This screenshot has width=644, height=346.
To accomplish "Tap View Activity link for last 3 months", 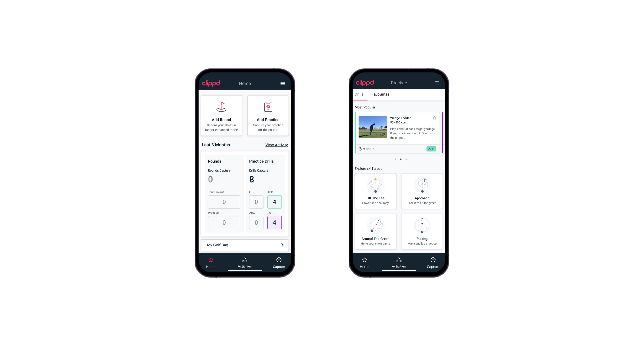I will click(x=276, y=145).
